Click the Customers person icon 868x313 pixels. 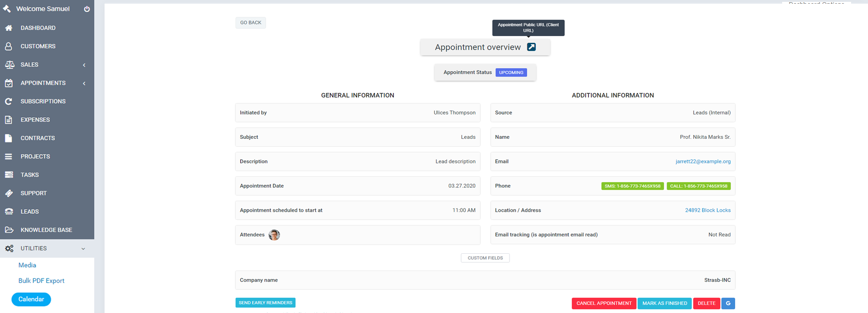click(x=9, y=46)
